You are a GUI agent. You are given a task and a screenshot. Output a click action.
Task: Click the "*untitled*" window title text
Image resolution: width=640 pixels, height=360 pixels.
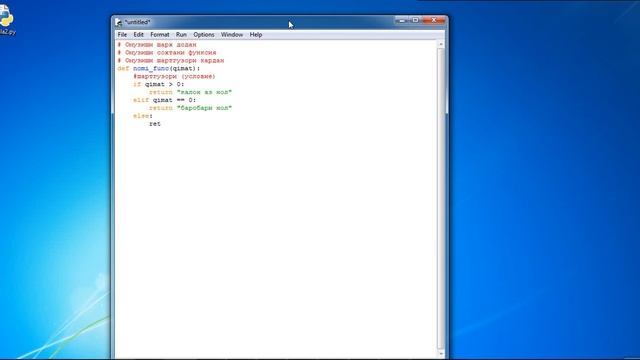point(138,22)
